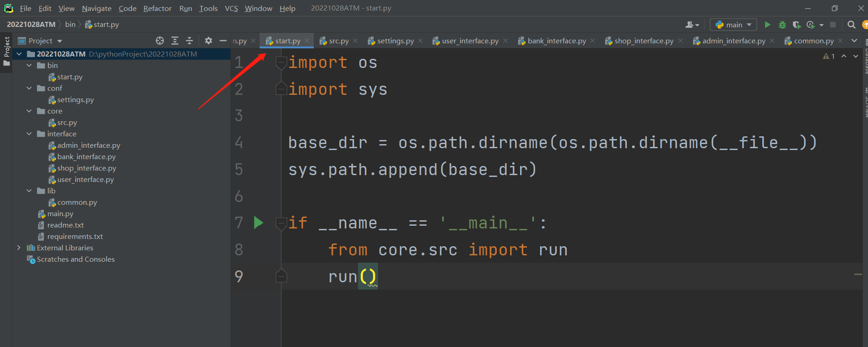Open the File menu

pyautogui.click(x=26, y=8)
